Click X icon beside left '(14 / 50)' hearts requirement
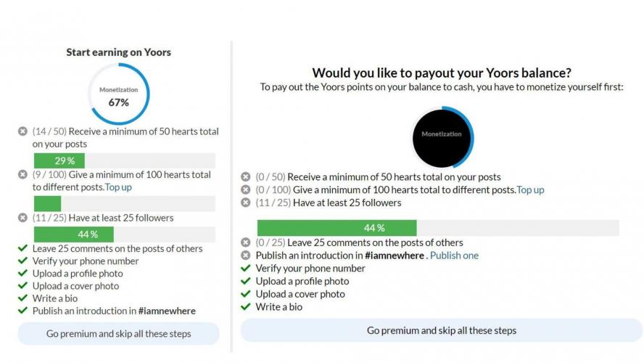The height and width of the screenshot is (363, 644). pos(22,131)
